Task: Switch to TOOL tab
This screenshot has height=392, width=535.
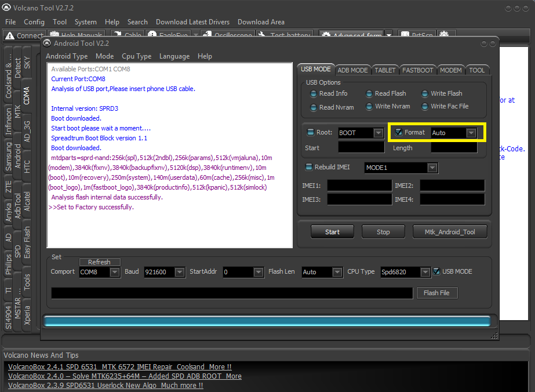Action: click(x=476, y=70)
